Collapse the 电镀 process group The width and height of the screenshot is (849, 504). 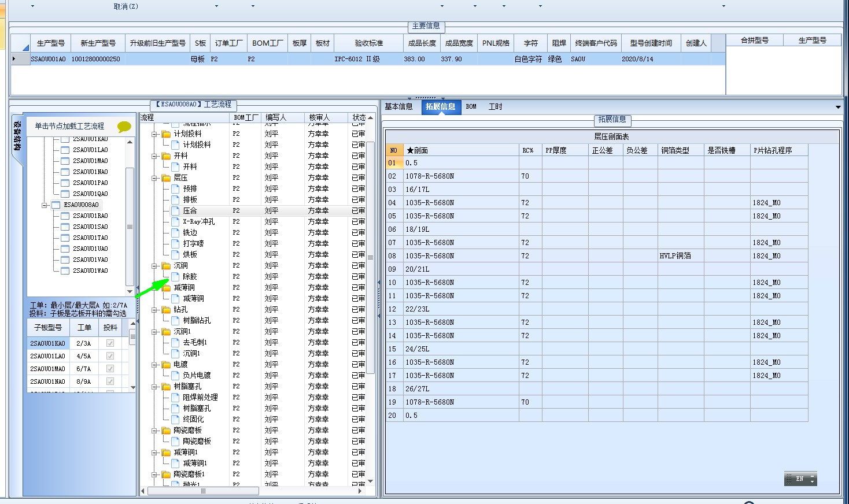click(x=155, y=365)
